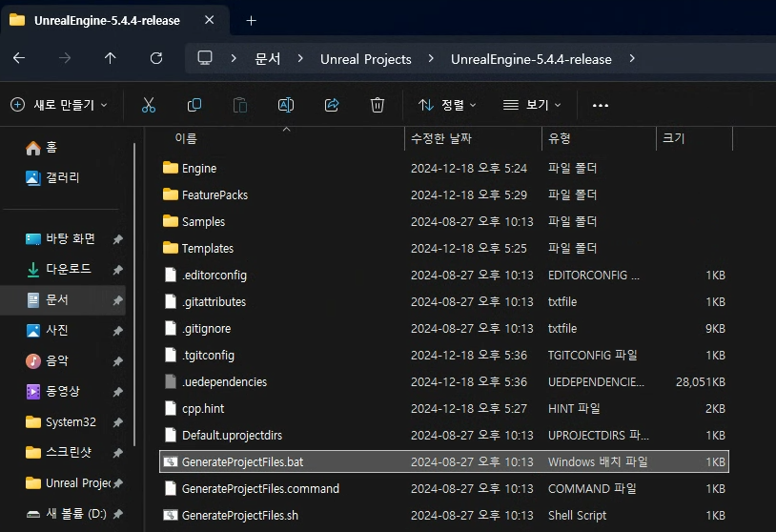The width and height of the screenshot is (776, 532).
Task: Click the Paste clipboard icon
Action: 240,105
